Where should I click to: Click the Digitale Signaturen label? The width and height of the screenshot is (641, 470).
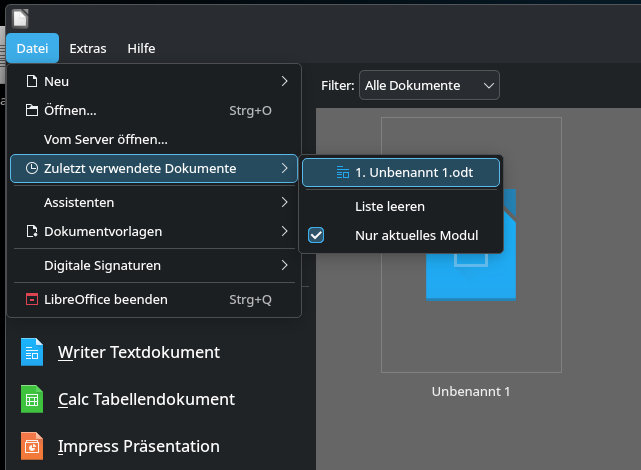[102, 266]
